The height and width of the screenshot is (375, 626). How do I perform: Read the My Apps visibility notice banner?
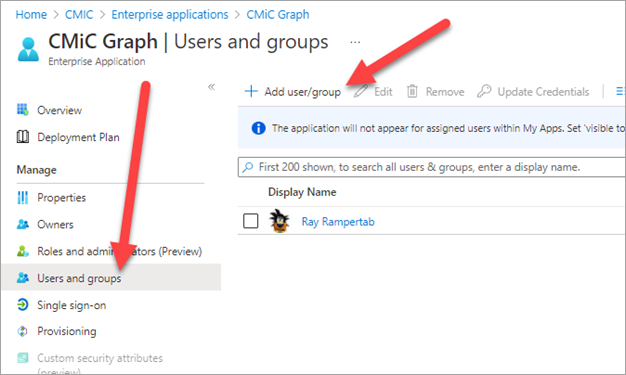pos(432,128)
